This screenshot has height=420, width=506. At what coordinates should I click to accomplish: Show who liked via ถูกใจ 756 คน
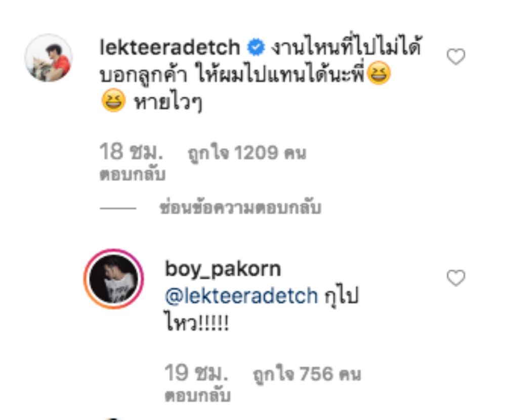pyautogui.click(x=307, y=374)
